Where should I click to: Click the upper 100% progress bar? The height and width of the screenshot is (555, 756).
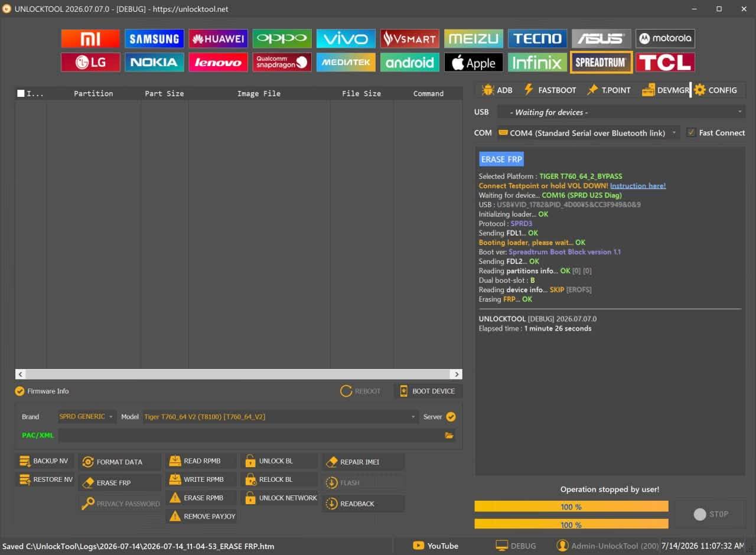tap(571, 507)
